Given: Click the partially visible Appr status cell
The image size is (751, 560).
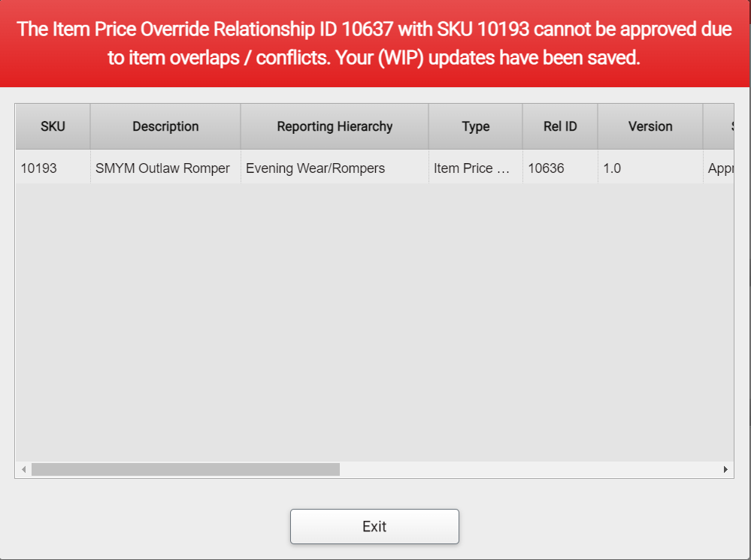Looking at the screenshot, I should pyautogui.click(x=719, y=168).
